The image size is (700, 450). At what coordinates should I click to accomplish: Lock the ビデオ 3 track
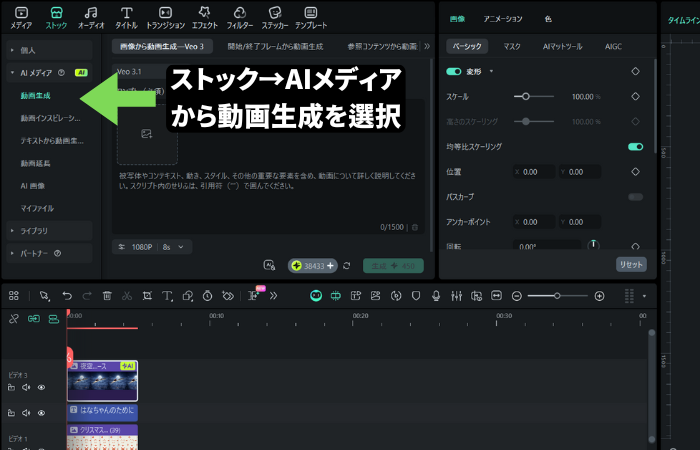12,388
